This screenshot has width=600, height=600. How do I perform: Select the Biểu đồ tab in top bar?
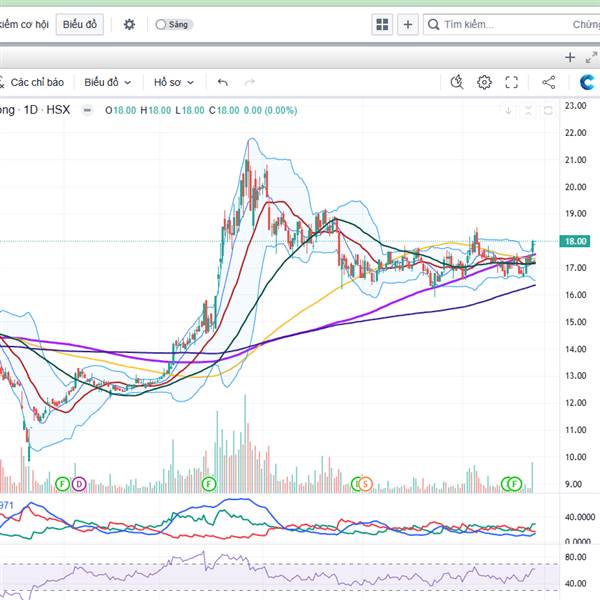click(80, 24)
